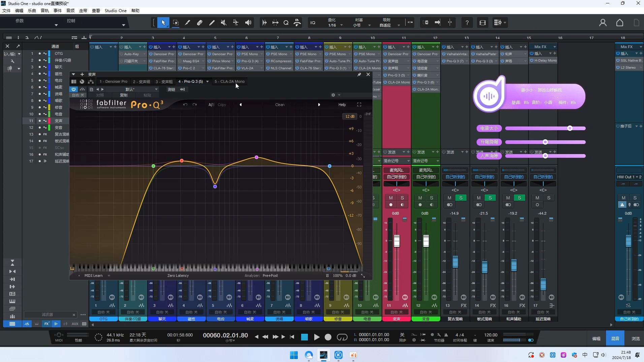Click channel 11 变声 volume fader
The image size is (644, 362).
397,241
